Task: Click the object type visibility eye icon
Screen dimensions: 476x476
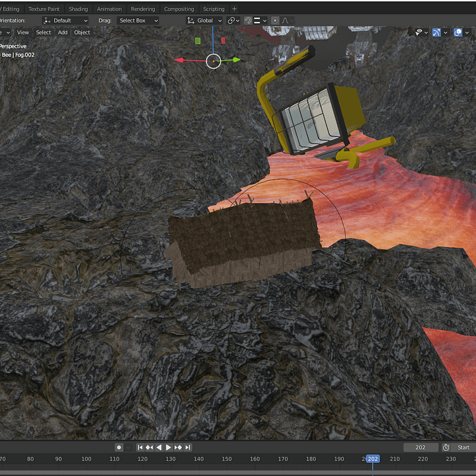Action: pyautogui.click(x=419, y=32)
